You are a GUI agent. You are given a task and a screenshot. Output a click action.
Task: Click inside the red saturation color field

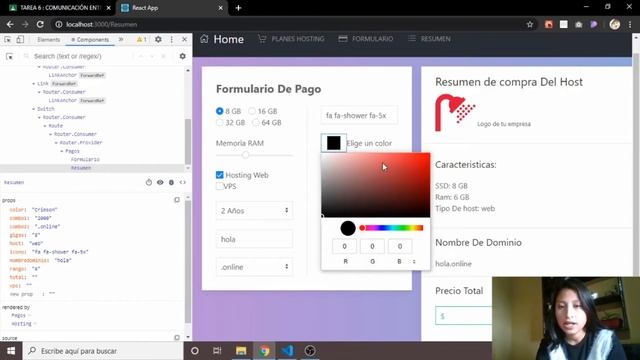pos(376,185)
